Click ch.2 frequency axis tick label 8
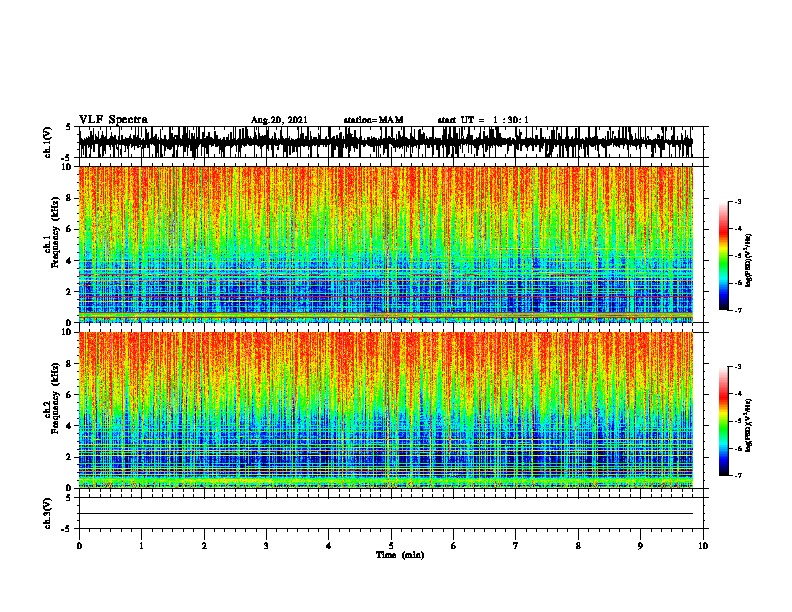The image size is (792, 612). (70, 364)
